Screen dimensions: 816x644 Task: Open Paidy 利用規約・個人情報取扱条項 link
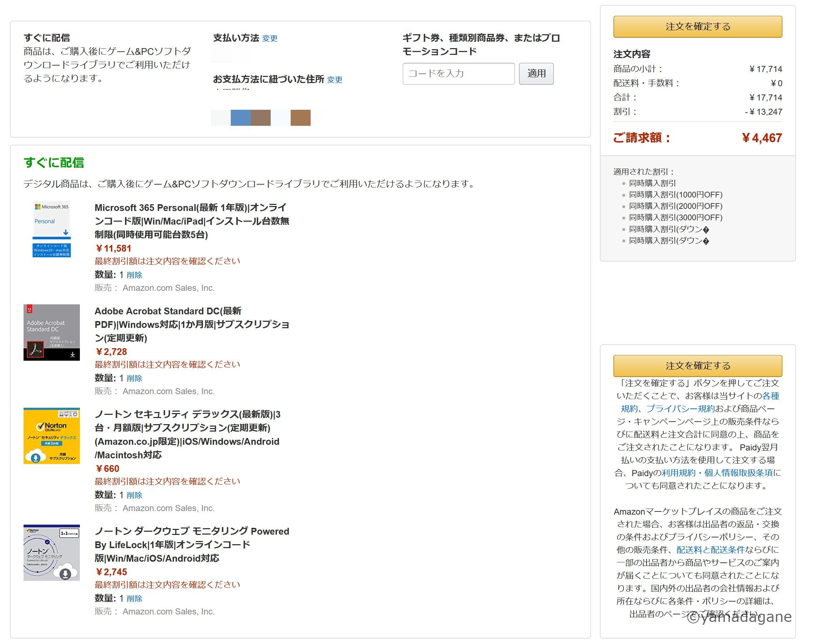click(717, 473)
